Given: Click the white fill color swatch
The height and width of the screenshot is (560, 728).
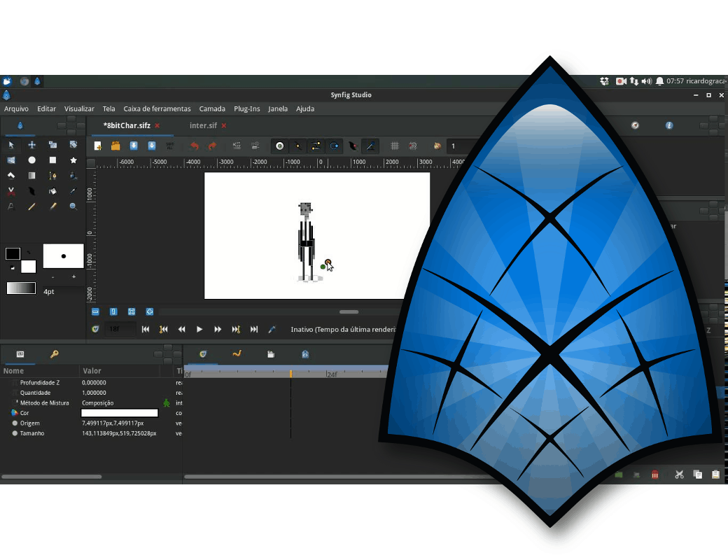Looking at the screenshot, I should click(28, 267).
